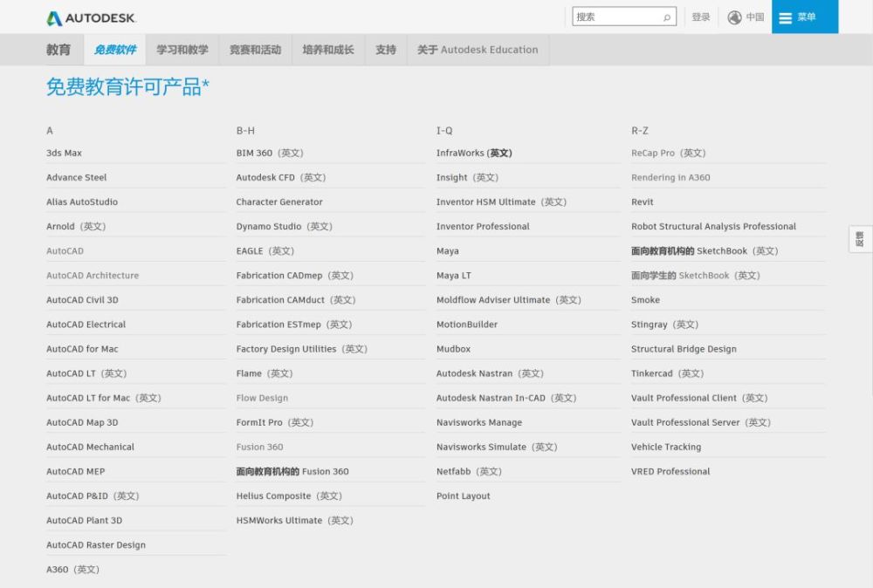Click the search magnifier icon
The image size is (873, 588).
click(666, 17)
